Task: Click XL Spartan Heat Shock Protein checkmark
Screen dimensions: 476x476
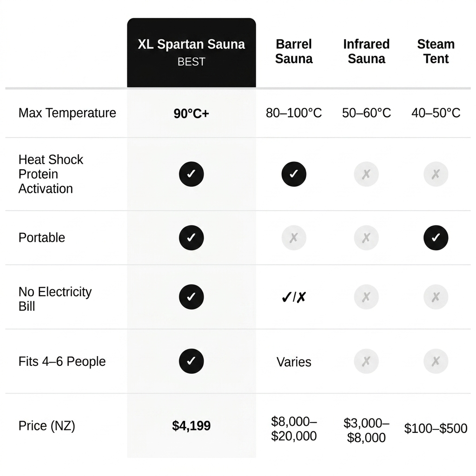Action: click(191, 174)
